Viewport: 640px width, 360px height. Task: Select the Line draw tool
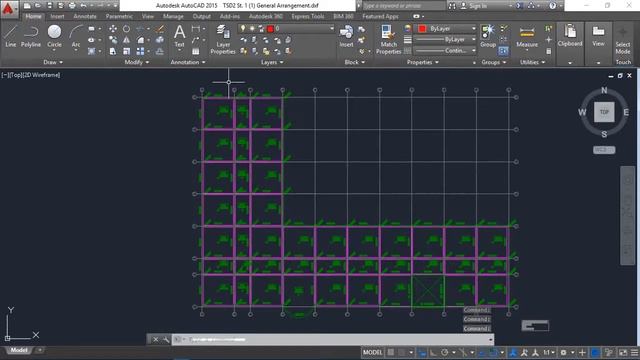click(11, 36)
